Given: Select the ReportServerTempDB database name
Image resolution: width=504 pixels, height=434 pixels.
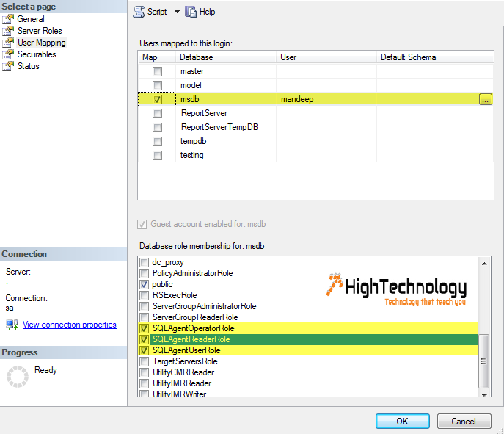Looking at the screenshot, I should click(219, 127).
